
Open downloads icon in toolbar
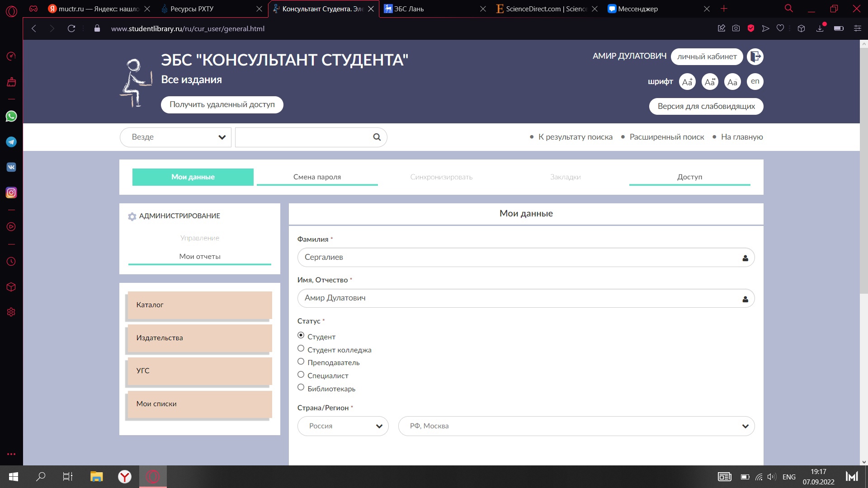tap(820, 28)
